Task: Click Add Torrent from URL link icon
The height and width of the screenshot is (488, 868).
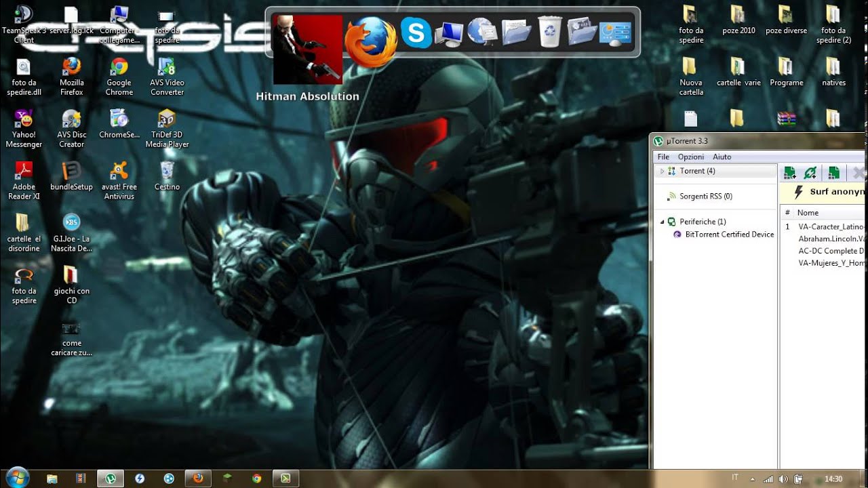Action: pyautogui.click(x=810, y=173)
